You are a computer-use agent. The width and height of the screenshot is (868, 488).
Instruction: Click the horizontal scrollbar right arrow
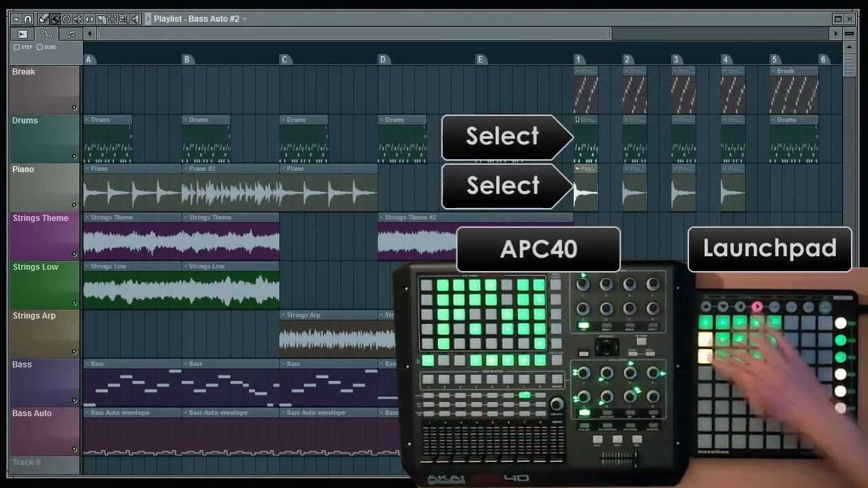(835, 33)
